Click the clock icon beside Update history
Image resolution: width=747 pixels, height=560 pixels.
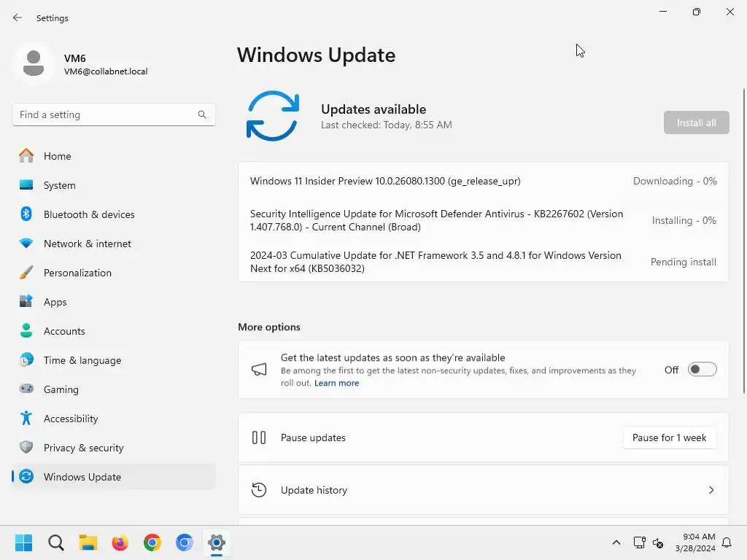coord(259,489)
